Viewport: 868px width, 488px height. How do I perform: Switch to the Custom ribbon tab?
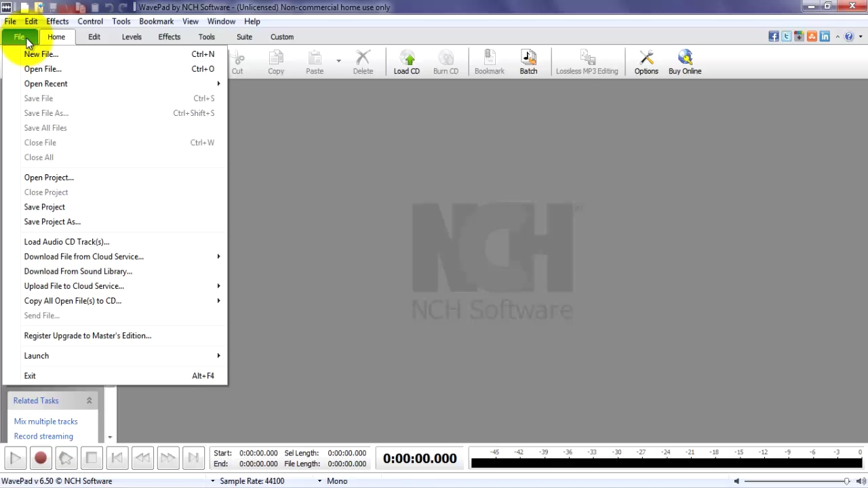282,37
